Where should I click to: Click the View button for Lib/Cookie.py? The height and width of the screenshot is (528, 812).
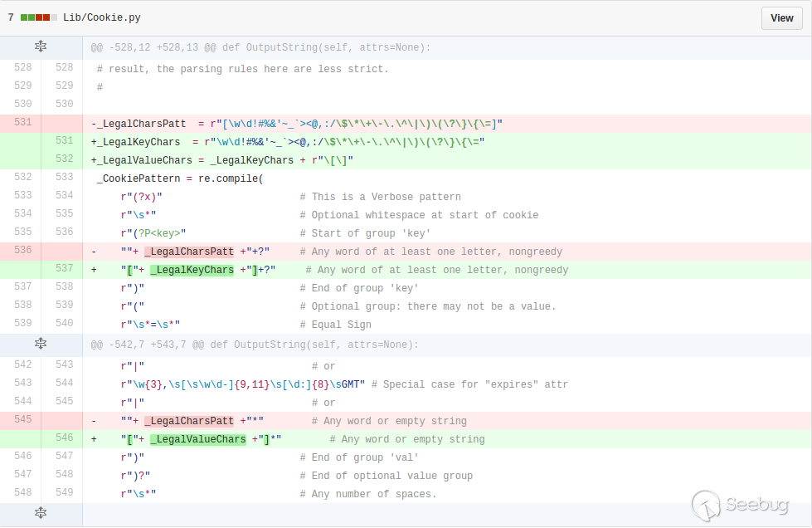[x=781, y=18]
